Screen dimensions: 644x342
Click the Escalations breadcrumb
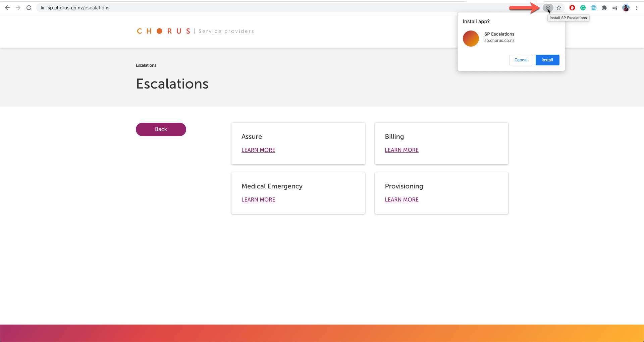pos(146,65)
